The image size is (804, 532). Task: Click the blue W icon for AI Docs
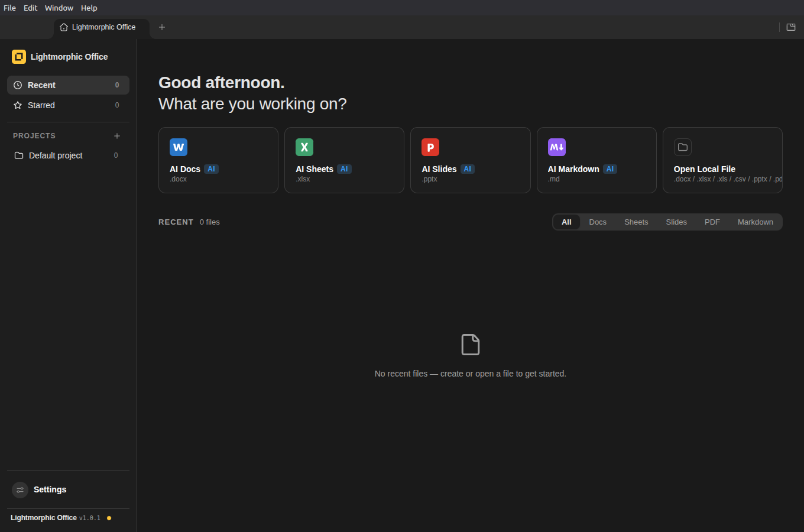179,147
